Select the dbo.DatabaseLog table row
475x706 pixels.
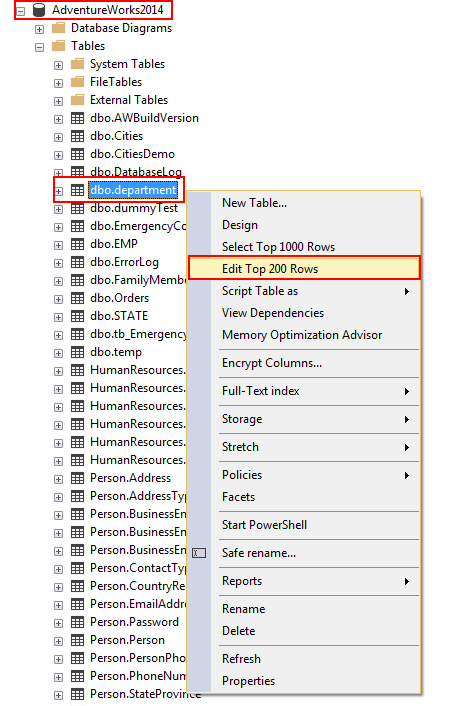(136, 172)
